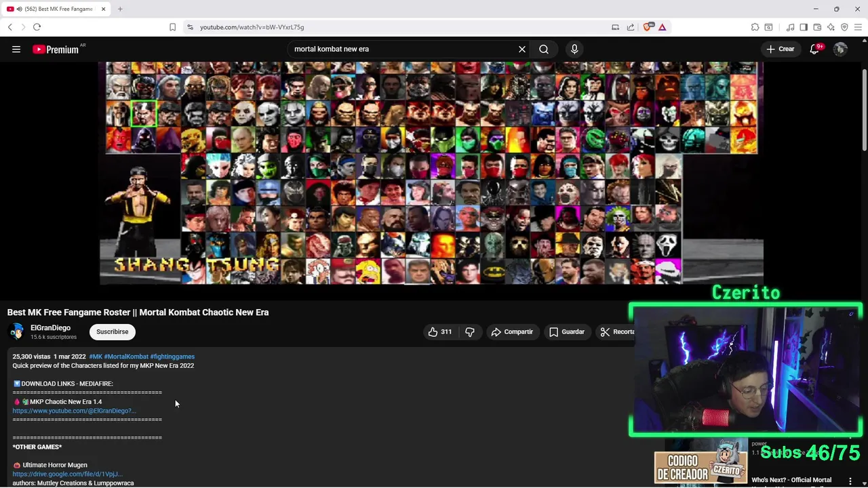This screenshot has width=868, height=488.
Task: Click the Suscribirse button
Action: coord(112,331)
